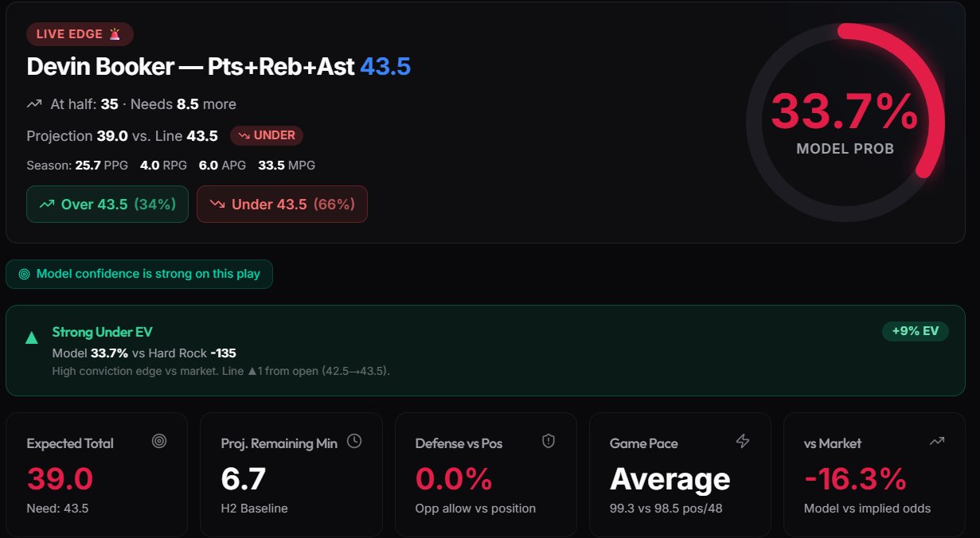
Task: Click the lightning bolt icon in Game Pace card
Action: click(x=743, y=441)
